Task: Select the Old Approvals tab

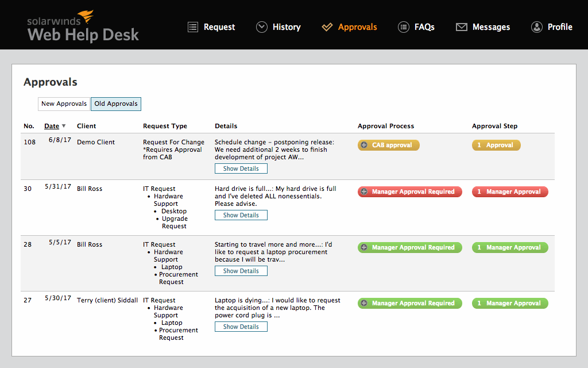Action: pos(115,103)
